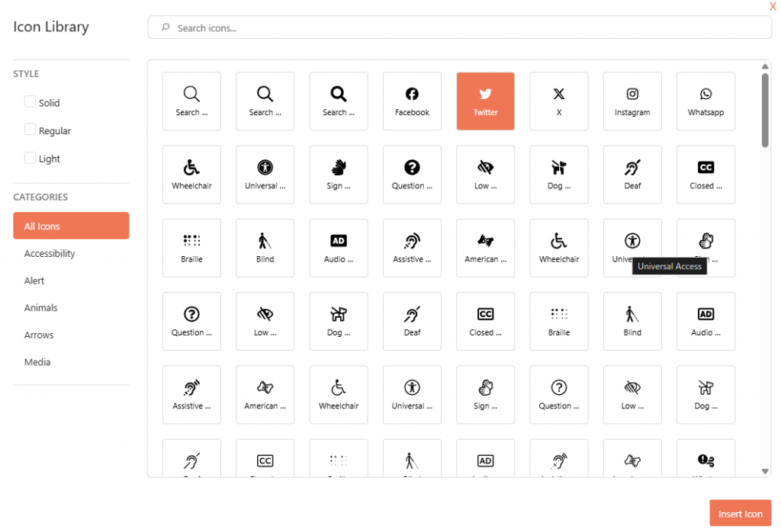Image resolution: width=781 pixels, height=532 pixels.
Task: Open the All Icons category
Action: [71, 226]
